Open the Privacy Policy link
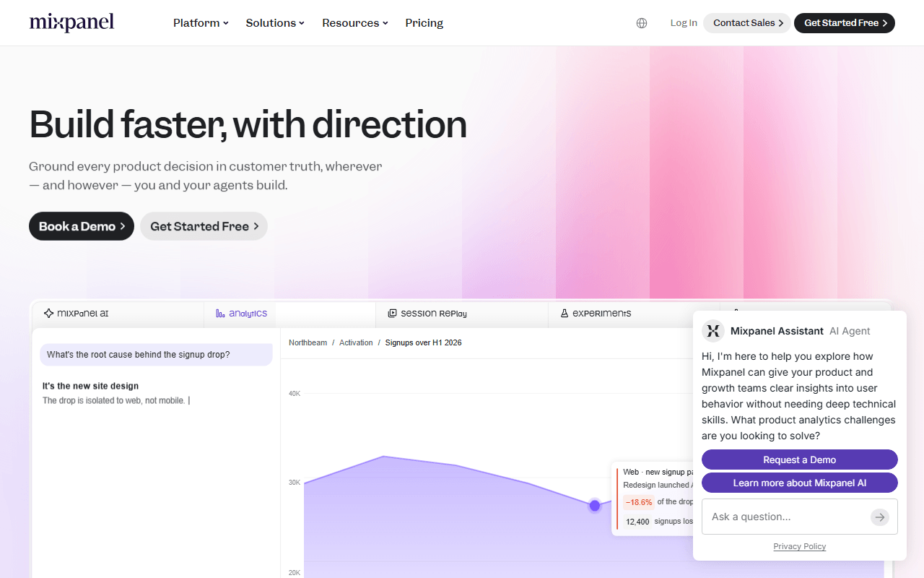The image size is (924, 578). (800, 546)
